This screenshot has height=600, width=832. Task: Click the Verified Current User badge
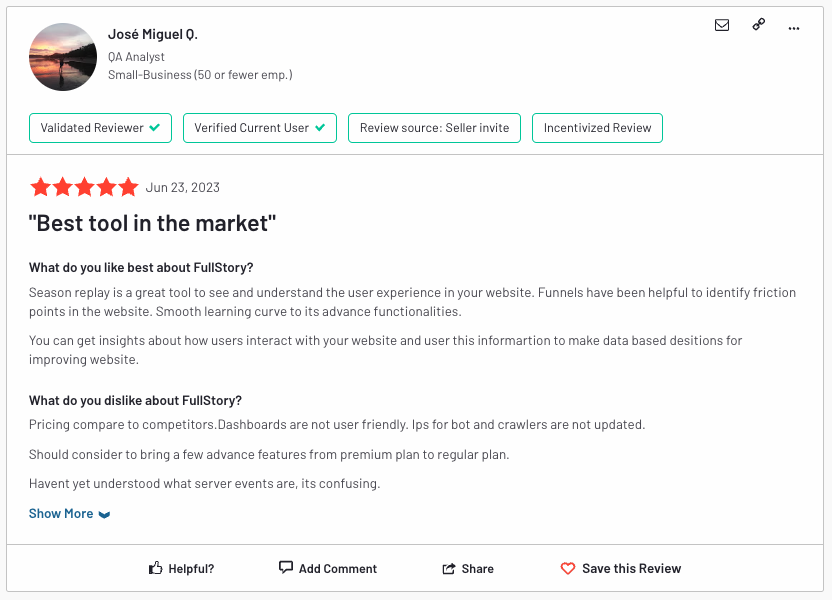(260, 128)
